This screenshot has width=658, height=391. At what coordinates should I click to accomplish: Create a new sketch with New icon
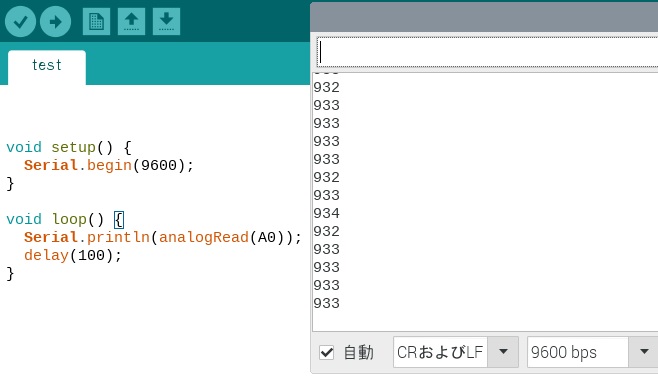[96, 21]
